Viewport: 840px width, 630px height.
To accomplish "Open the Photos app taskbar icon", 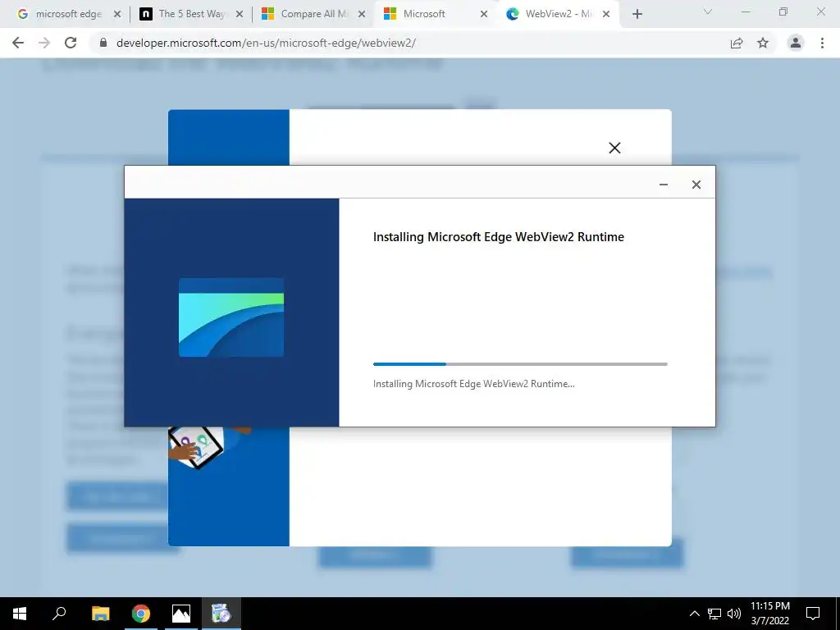I will coord(181,614).
